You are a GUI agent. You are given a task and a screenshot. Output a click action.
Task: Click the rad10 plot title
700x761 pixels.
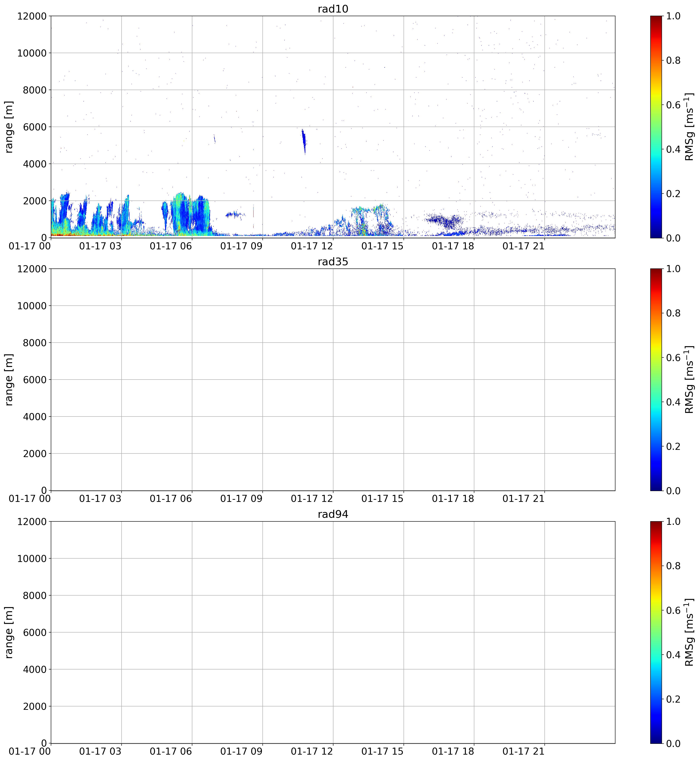[x=333, y=9]
